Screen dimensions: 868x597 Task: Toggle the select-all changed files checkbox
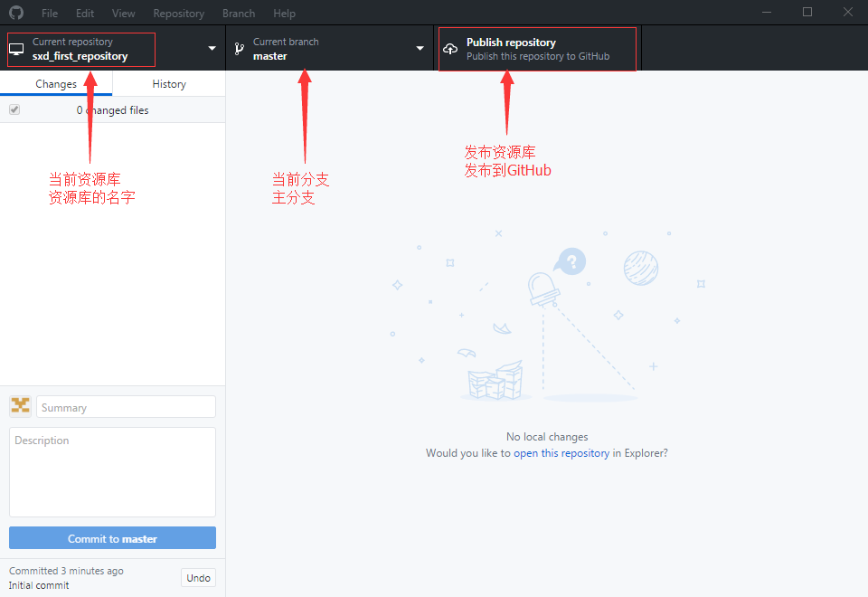click(14, 109)
